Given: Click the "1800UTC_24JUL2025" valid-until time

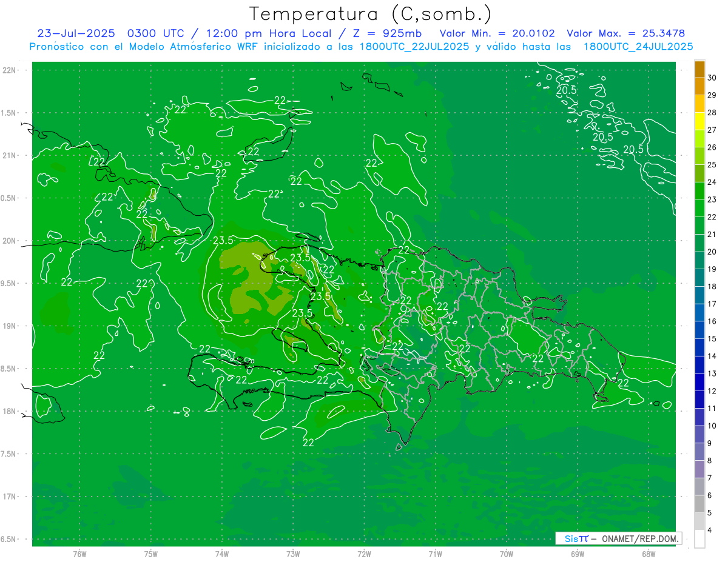Looking at the screenshot, I should tap(638, 47).
